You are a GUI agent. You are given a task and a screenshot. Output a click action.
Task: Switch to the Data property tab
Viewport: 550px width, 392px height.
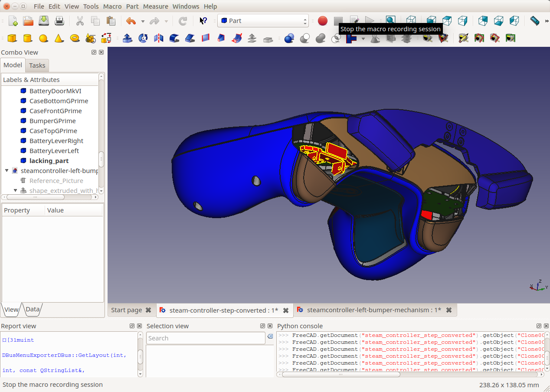(33, 309)
